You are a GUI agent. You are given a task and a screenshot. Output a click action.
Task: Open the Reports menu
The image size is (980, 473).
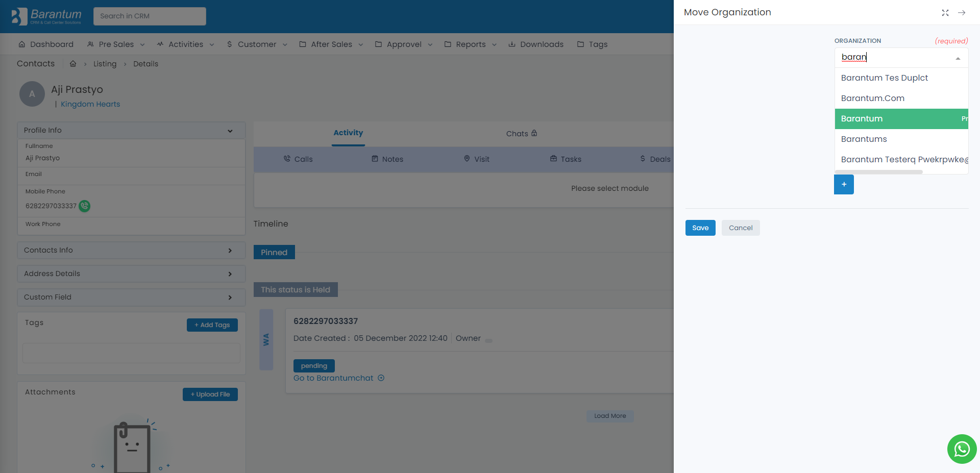point(471,44)
